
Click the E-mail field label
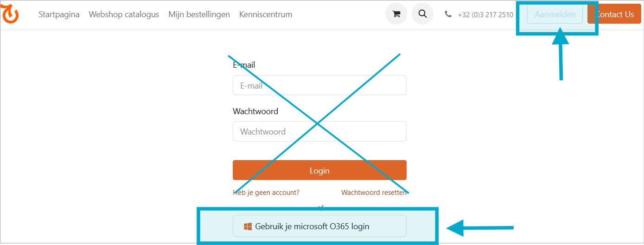pyautogui.click(x=244, y=65)
